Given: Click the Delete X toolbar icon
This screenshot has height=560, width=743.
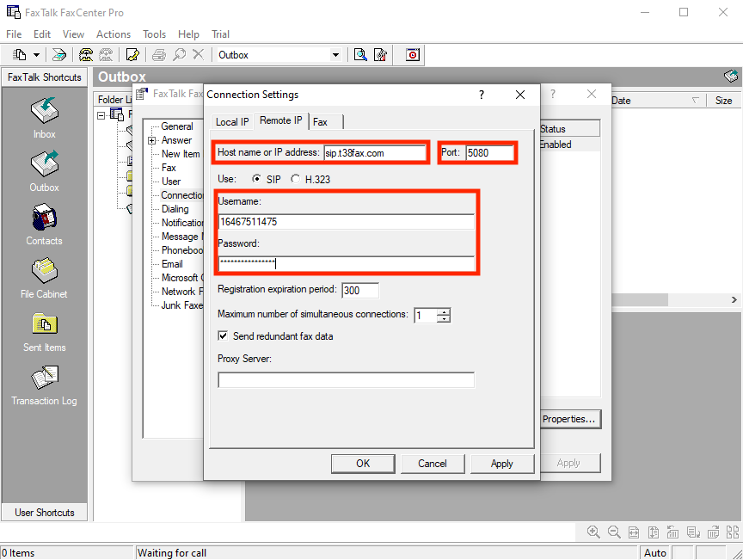Looking at the screenshot, I should (198, 55).
